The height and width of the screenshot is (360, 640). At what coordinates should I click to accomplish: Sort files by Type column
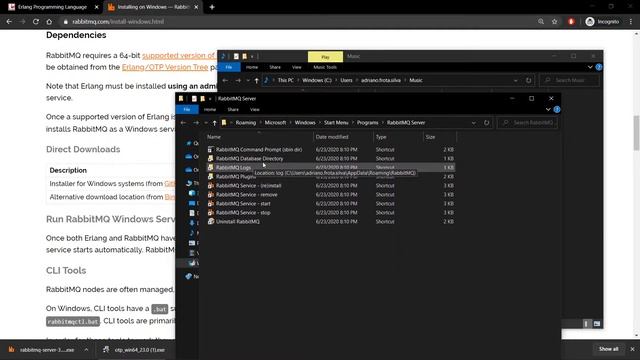click(x=398, y=137)
